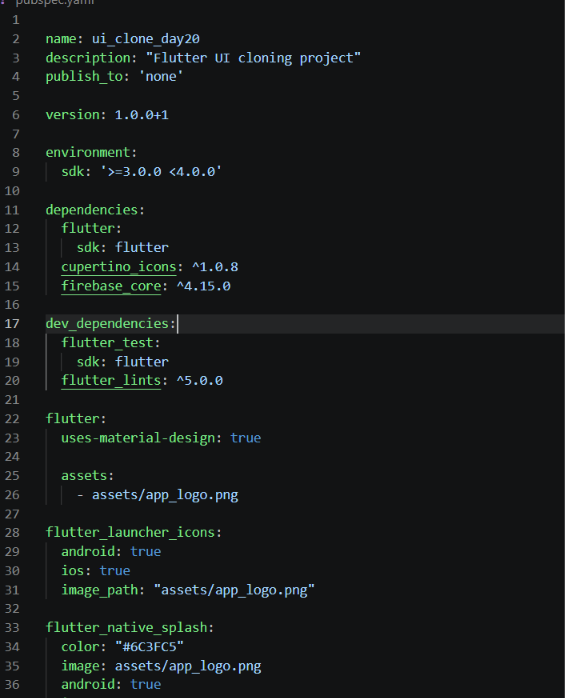
Task: Click the image_path key
Action: (100, 590)
